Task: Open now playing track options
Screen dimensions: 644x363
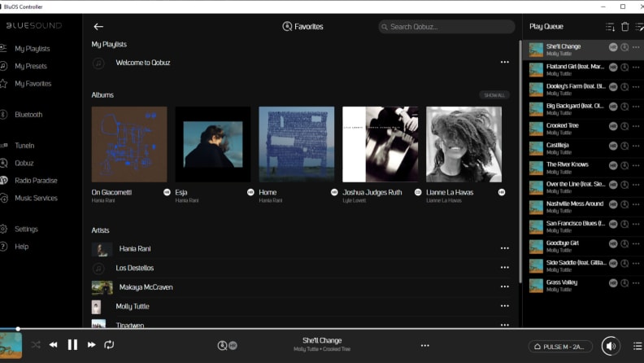Action: click(x=425, y=346)
